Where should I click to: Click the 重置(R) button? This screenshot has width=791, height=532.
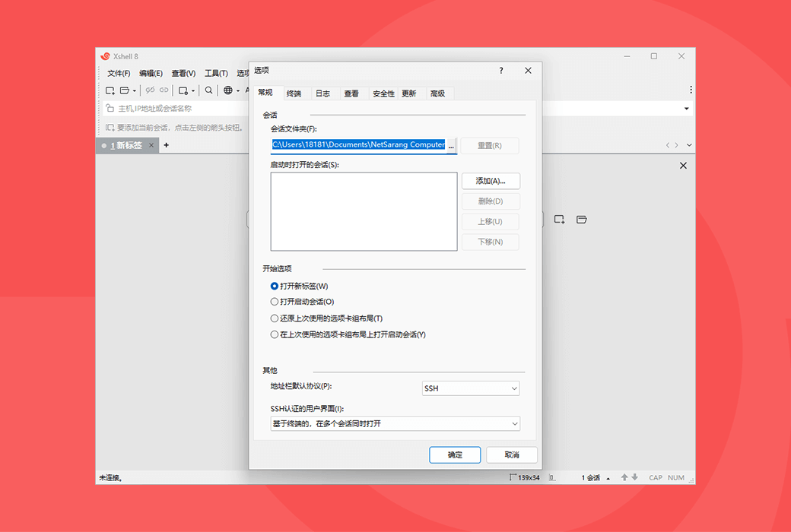coord(490,146)
